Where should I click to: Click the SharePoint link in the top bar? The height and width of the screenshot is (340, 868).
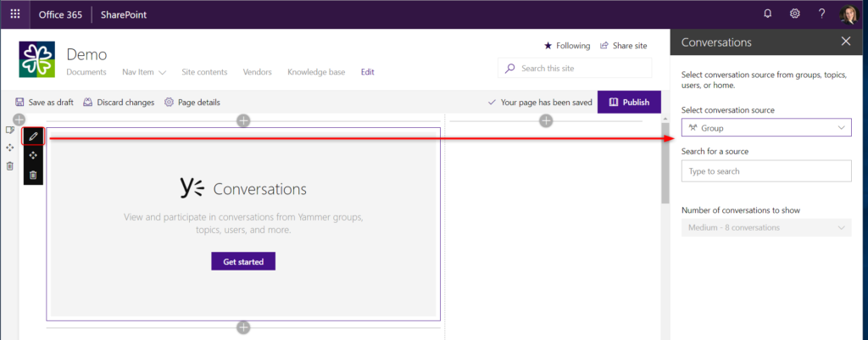tap(124, 15)
